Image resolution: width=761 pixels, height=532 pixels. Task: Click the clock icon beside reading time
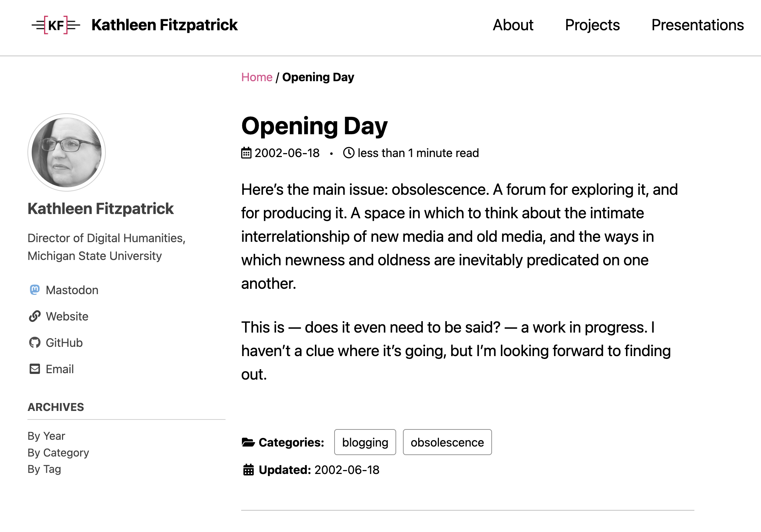click(x=349, y=152)
